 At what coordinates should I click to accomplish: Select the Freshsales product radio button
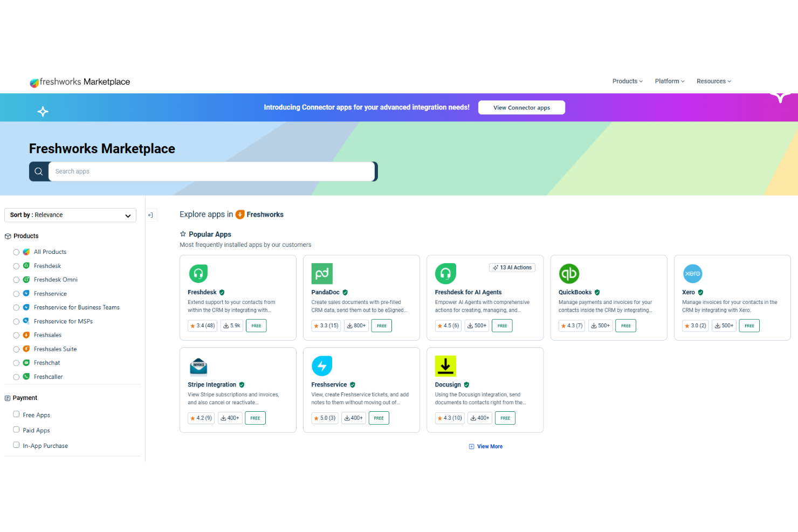coord(16,335)
